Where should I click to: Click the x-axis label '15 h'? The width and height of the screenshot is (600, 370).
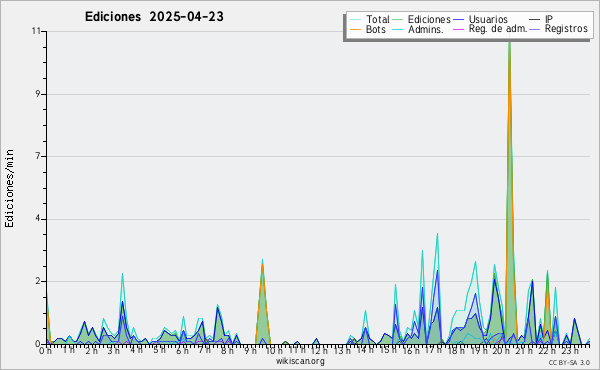point(388,350)
